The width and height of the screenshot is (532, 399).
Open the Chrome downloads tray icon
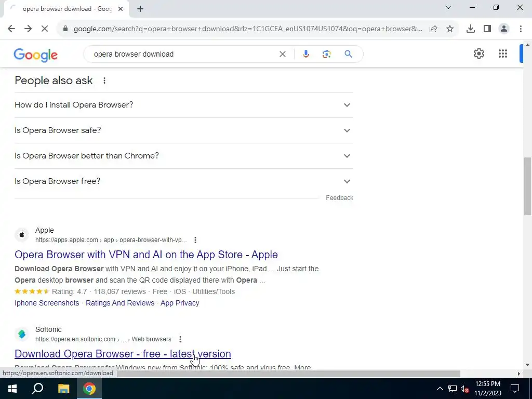click(471, 29)
